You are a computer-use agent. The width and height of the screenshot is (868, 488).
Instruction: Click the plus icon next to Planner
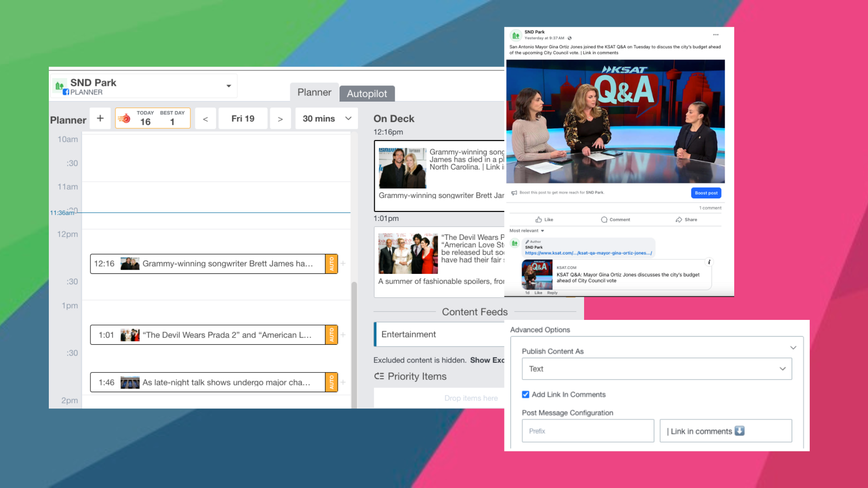click(100, 118)
